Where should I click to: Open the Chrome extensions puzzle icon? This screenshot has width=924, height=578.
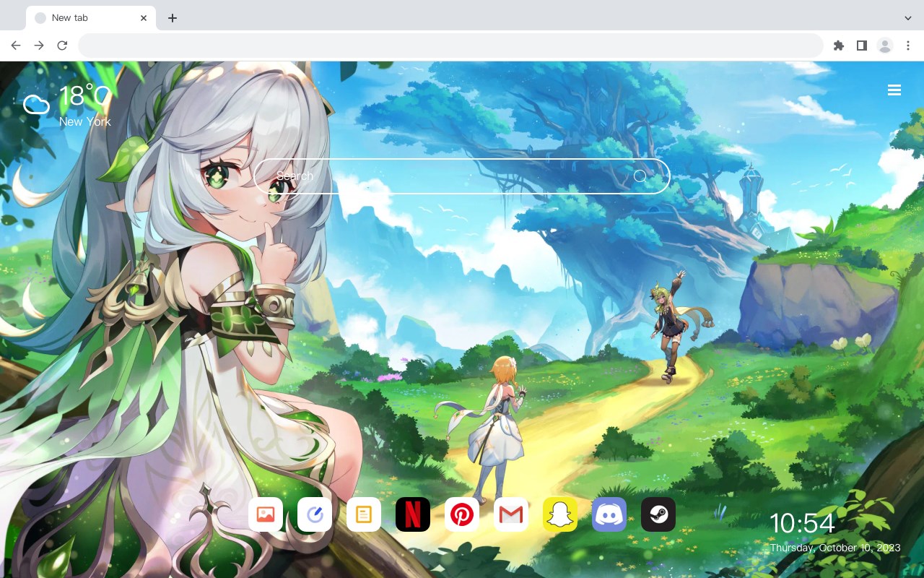(x=838, y=46)
